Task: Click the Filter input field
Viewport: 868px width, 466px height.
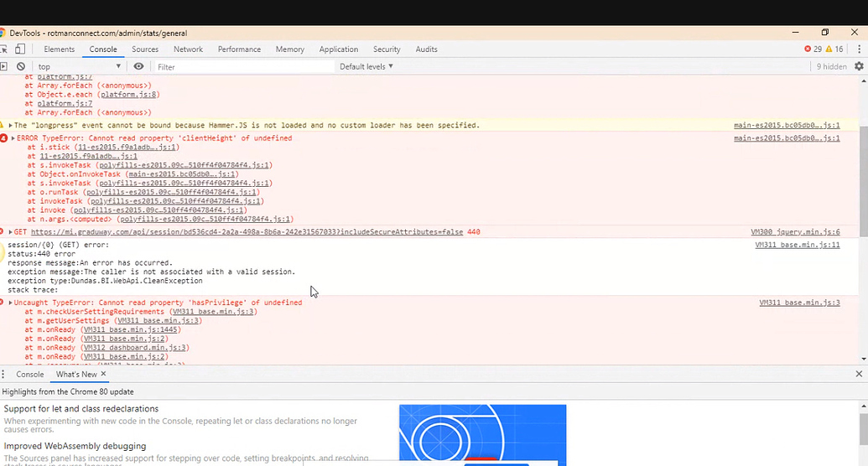Action: pyautogui.click(x=243, y=66)
